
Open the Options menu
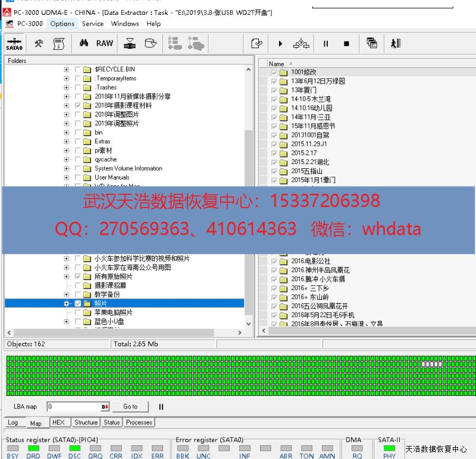tap(62, 24)
